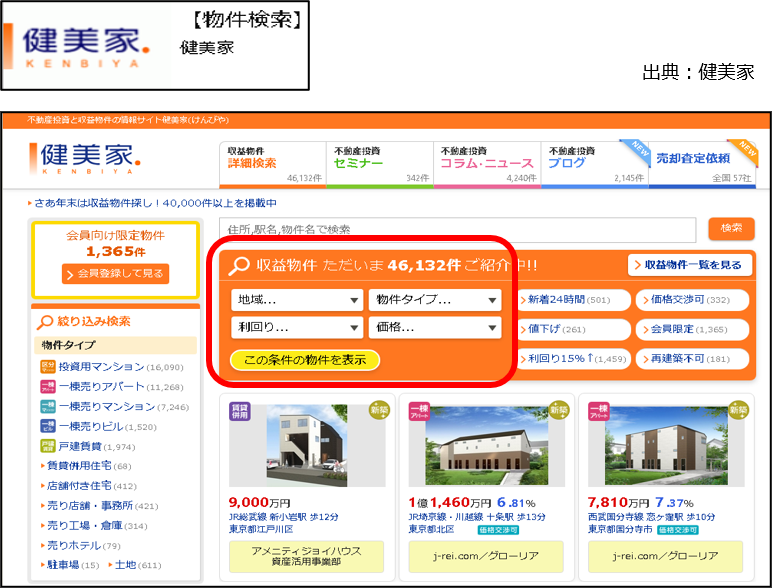
Task: Click the magnifier icon beside 絞り込み検索
Action: 45,322
